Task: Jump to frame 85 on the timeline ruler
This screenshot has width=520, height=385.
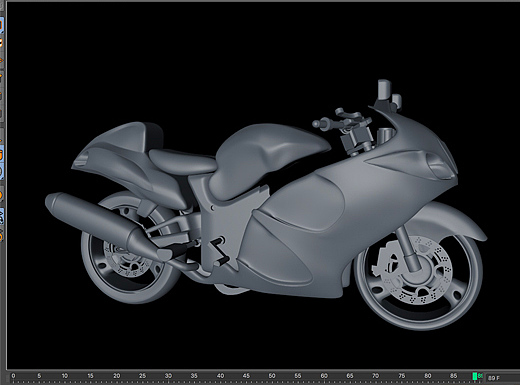Action: [453, 376]
